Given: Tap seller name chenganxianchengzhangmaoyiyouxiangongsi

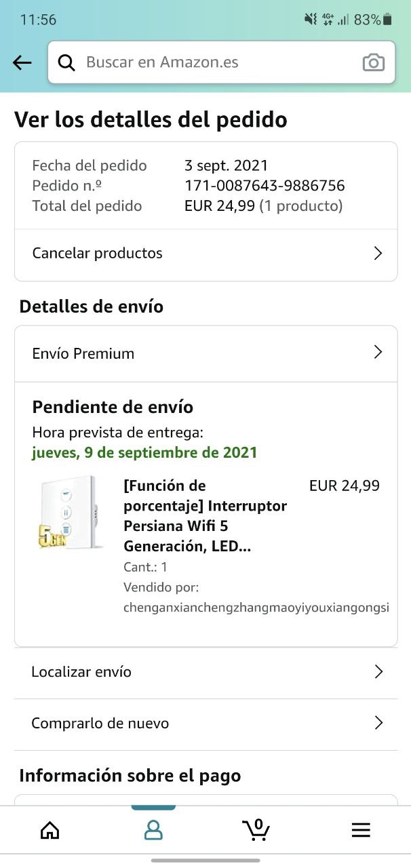Looking at the screenshot, I should pos(256,608).
